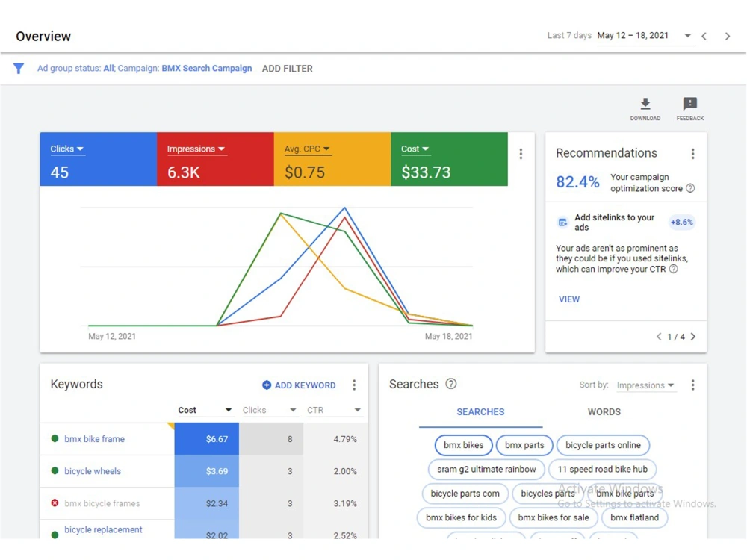Click green status dot for bmx bike frame
Image resolution: width=747 pixels, height=560 pixels.
[55, 438]
